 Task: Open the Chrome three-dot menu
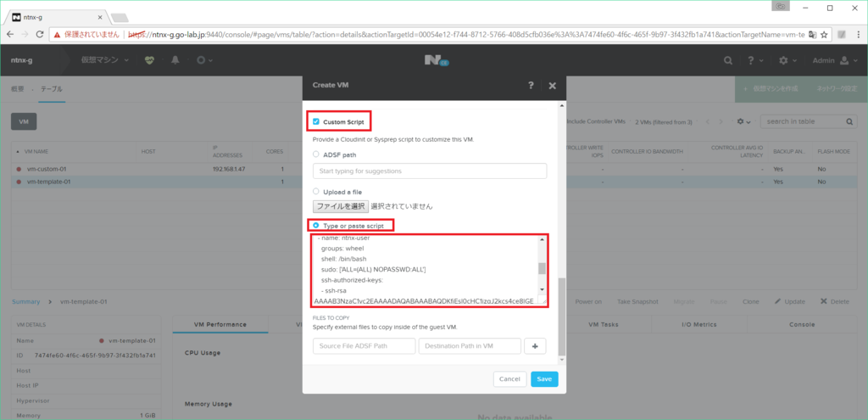pos(858,34)
